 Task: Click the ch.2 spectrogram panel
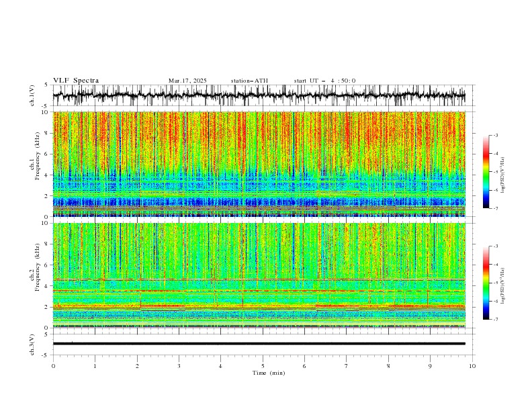coord(259,275)
